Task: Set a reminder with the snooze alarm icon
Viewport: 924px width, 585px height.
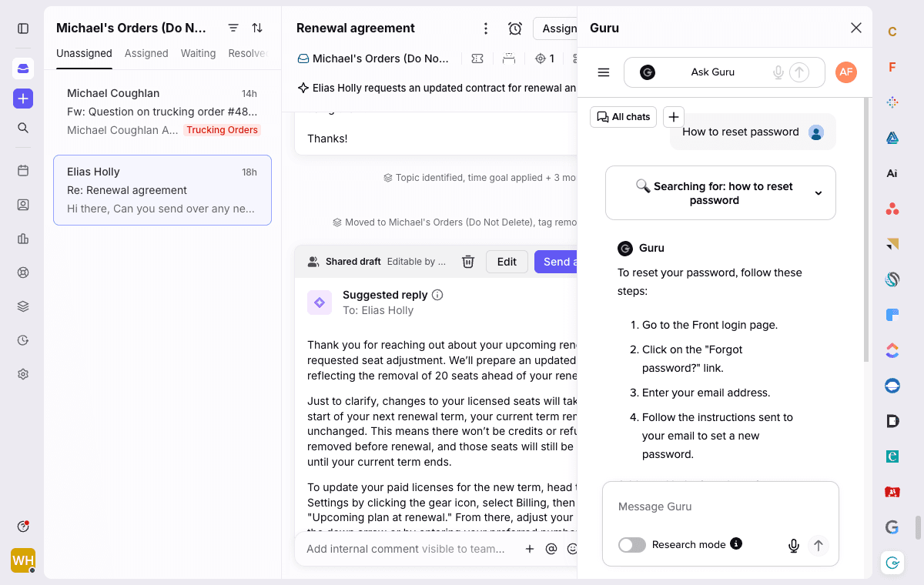Action: click(x=514, y=28)
